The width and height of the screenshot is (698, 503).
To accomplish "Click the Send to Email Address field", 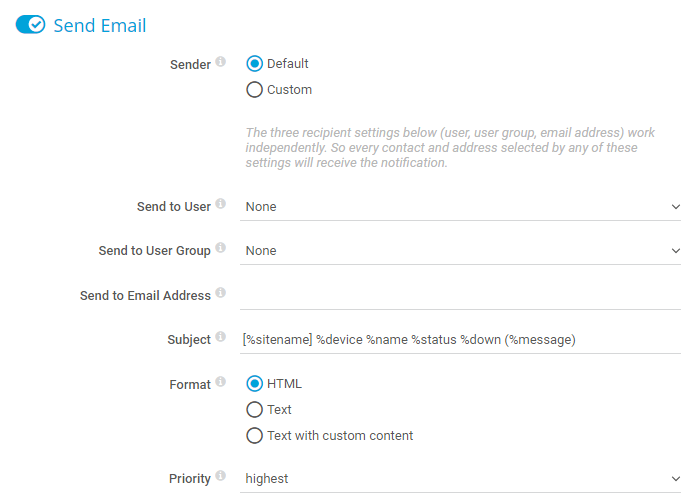I will (461, 296).
